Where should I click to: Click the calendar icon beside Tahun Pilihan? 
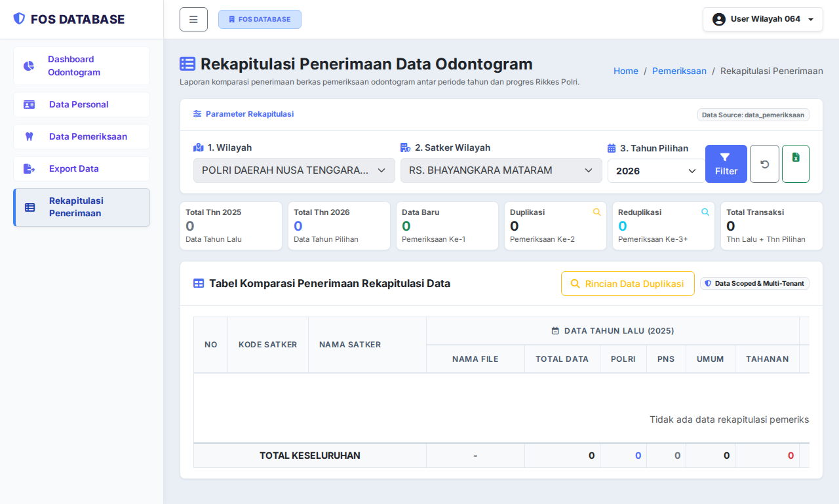612,148
